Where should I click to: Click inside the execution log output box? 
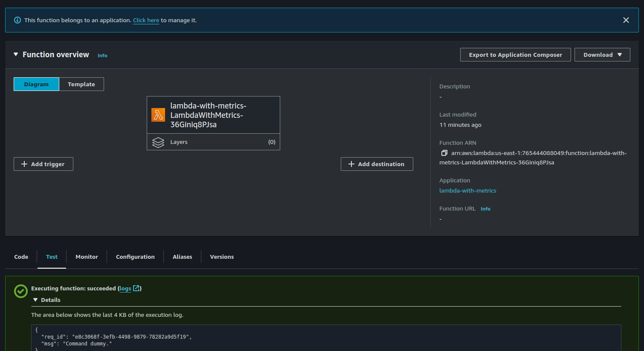click(326, 338)
